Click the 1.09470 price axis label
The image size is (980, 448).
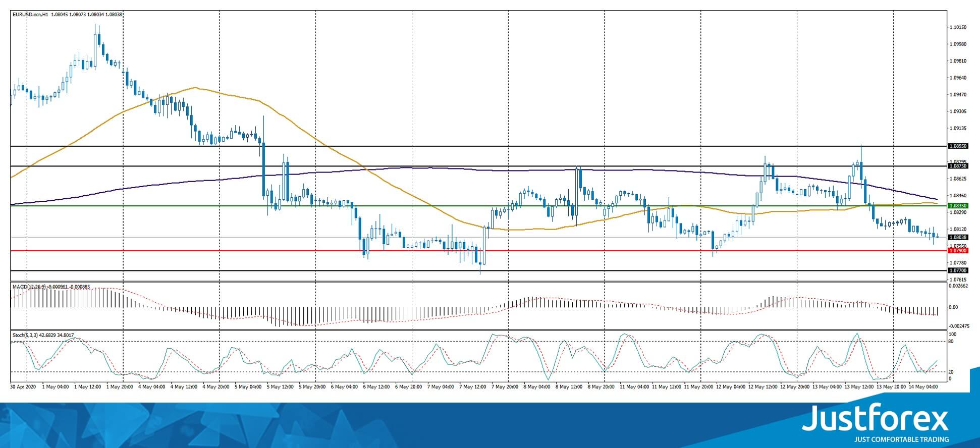pyautogui.click(x=958, y=94)
